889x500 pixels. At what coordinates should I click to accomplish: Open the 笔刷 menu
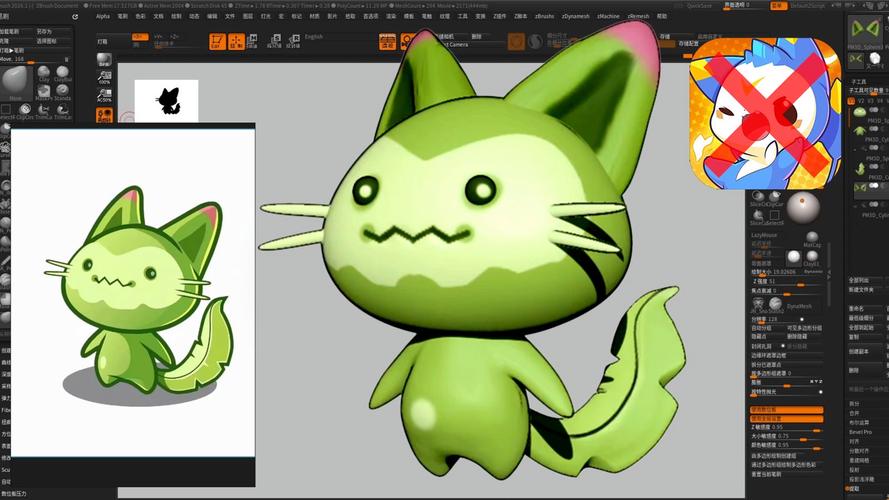point(122,16)
